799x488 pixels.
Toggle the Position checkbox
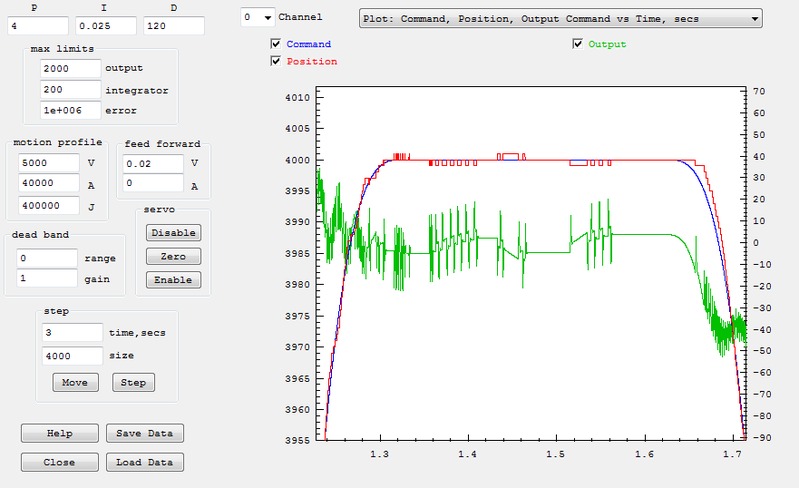276,61
